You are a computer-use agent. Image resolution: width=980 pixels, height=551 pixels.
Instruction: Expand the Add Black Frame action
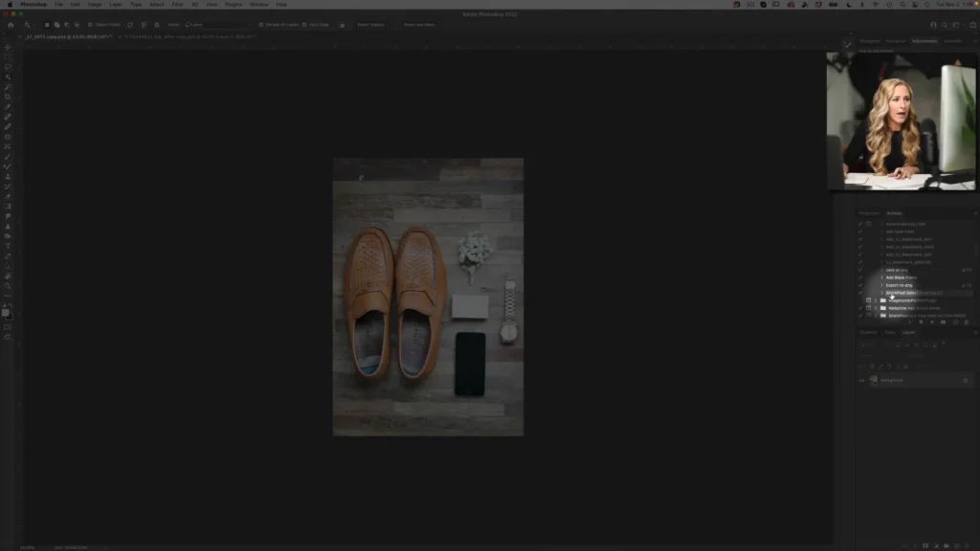[x=881, y=277]
